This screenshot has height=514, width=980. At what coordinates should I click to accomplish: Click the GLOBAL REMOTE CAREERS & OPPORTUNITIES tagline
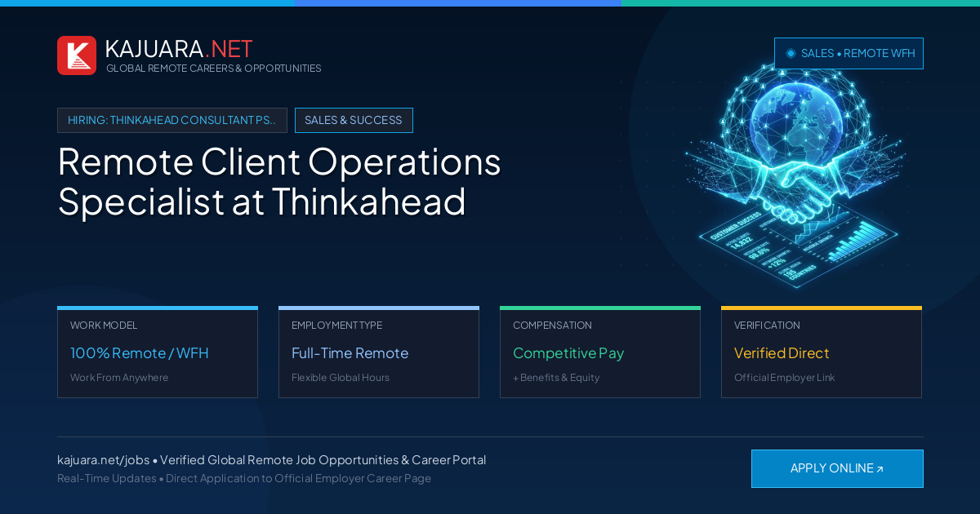[214, 69]
